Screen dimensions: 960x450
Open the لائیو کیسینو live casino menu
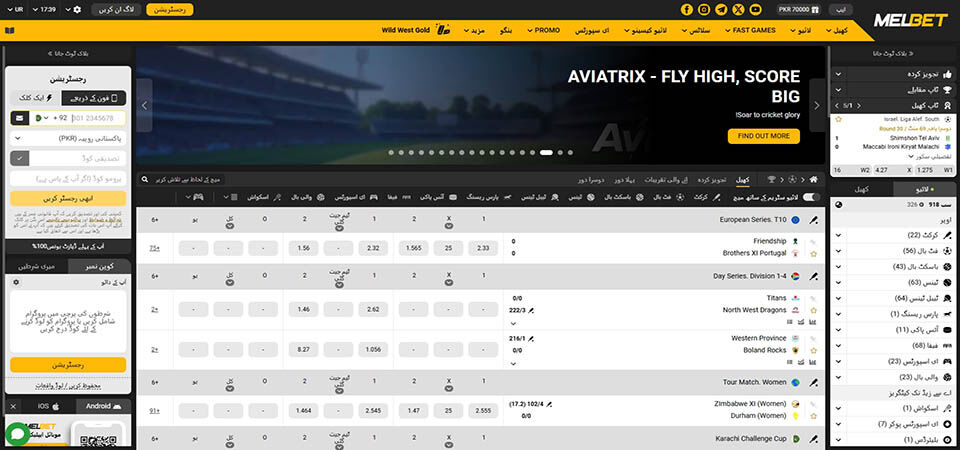click(x=648, y=30)
